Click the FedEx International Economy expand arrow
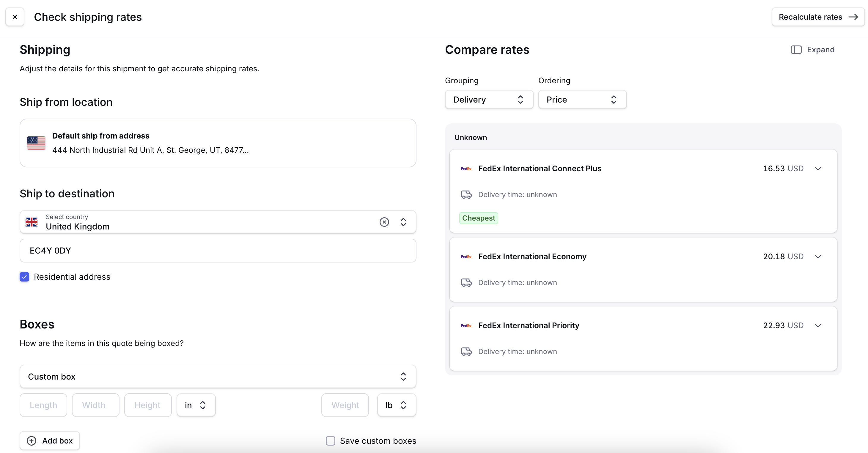Image resolution: width=868 pixels, height=453 pixels. click(x=819, y=257)
